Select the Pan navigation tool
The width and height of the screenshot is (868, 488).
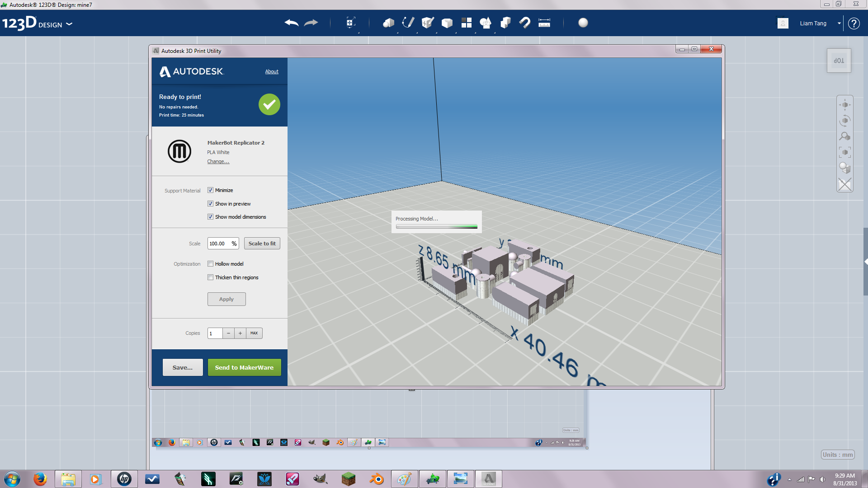click(844, 105)
